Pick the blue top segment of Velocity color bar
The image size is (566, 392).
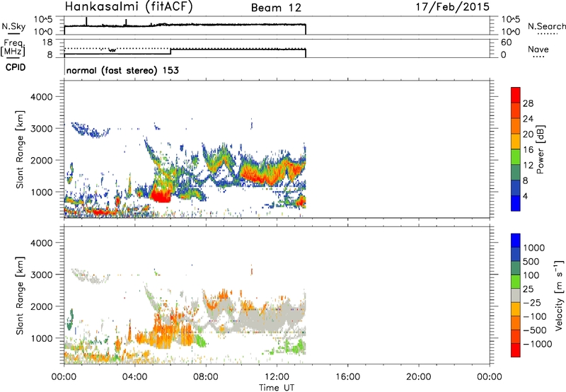516,241
